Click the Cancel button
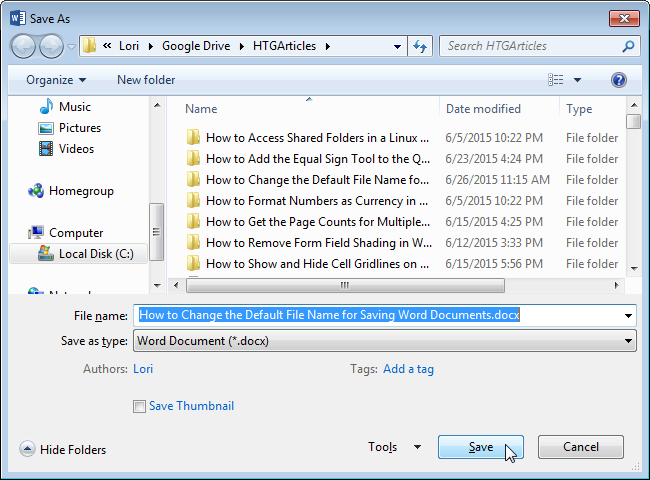 (x=580, y=447)
